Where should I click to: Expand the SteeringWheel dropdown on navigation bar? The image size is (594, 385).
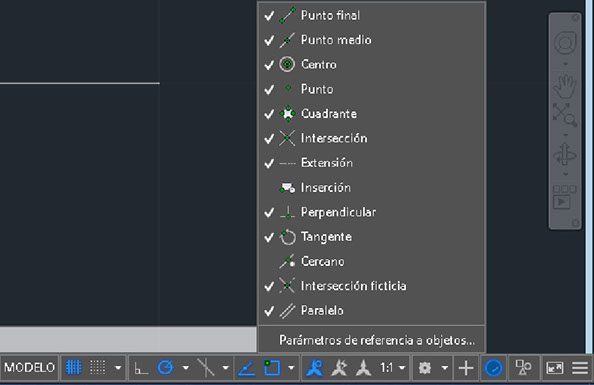[x=565, y=64]
